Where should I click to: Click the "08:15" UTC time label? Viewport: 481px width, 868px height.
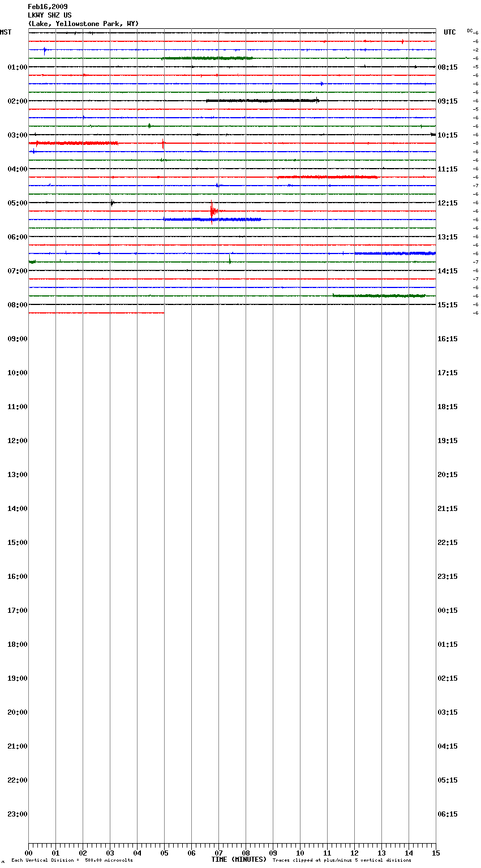tap(448, 67)
